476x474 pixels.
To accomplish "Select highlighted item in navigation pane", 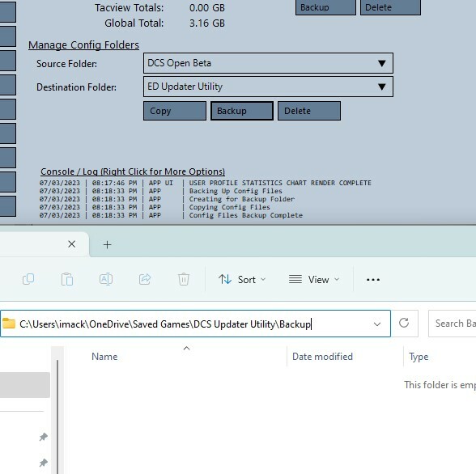I will 25,384.
